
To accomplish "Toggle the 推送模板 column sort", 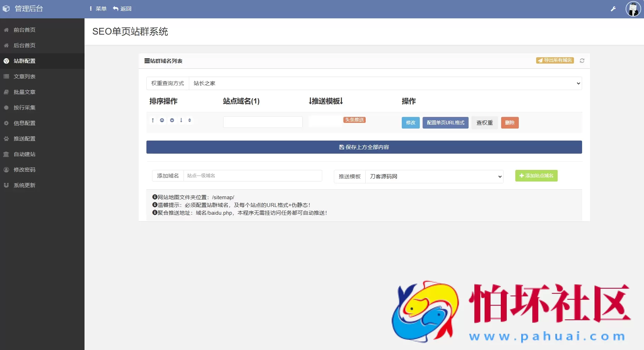I will click(326, 101).
